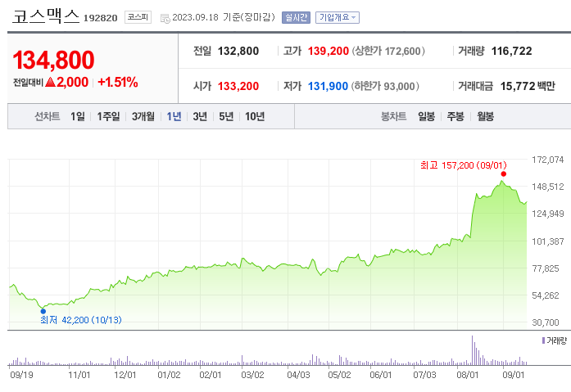This screenshot has width=571, height=392.
Task: Click current price 134,800
Action: coord(53,60)
